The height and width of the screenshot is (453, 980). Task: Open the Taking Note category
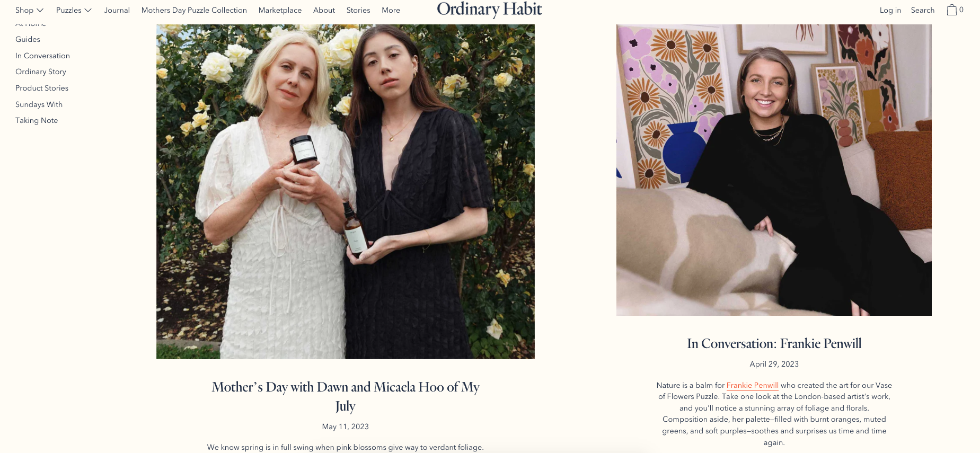(x=37, y=120)
